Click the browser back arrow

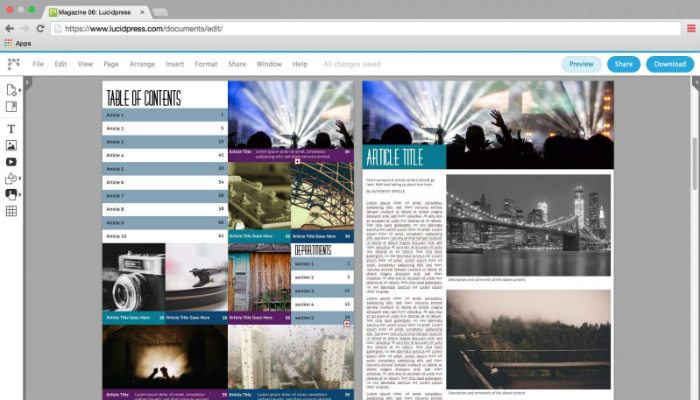[9, 29]
